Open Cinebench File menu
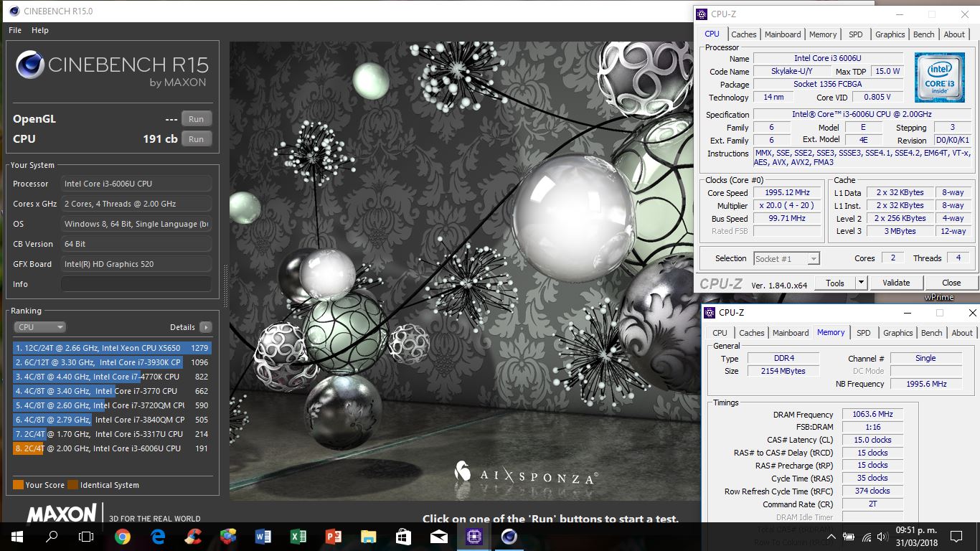This screenshot has width=980, height=551. tap(15, 30)
